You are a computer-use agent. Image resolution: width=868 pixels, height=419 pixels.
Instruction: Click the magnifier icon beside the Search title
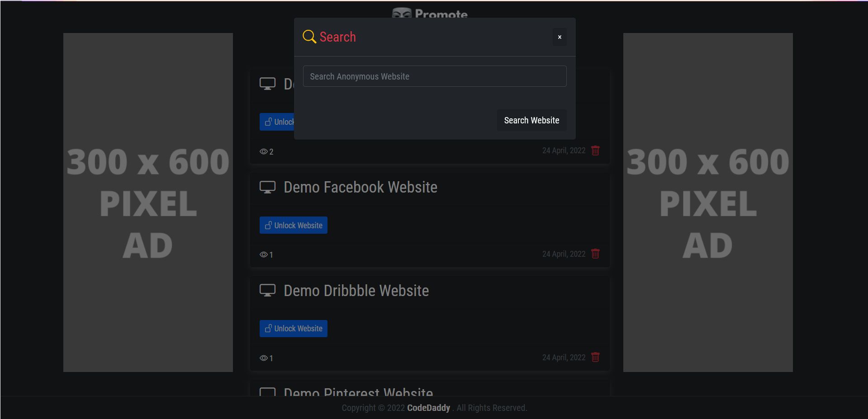pos(309,37)
